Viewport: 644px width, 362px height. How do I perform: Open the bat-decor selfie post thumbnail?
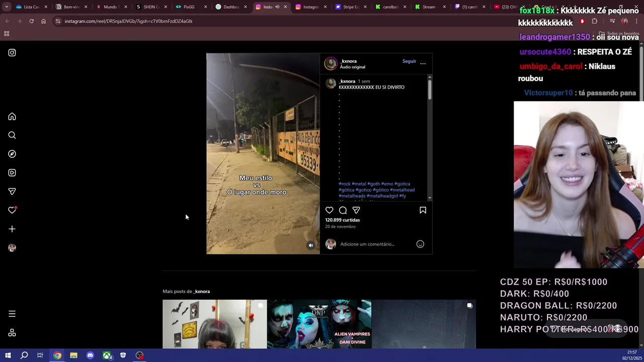214,324
